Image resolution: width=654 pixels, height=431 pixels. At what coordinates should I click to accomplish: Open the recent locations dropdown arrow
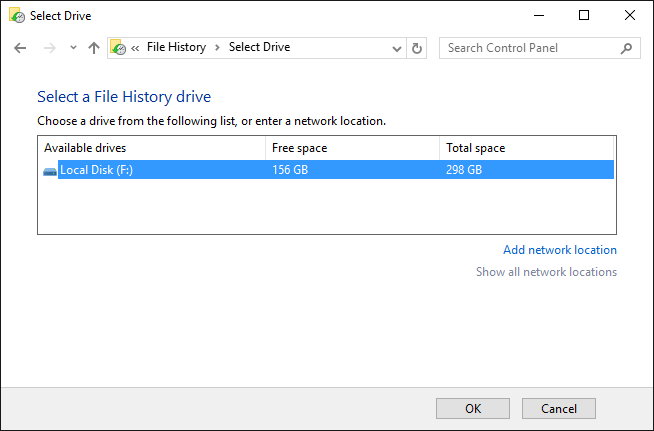73,48
